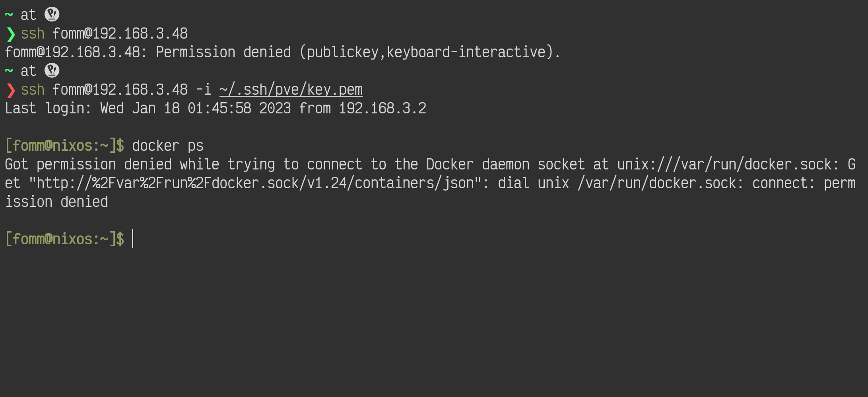This screenshot has height=397, width=868.
Task: Click the Pop!_OS logo on the second prompt line
Action: pos(52,70)
